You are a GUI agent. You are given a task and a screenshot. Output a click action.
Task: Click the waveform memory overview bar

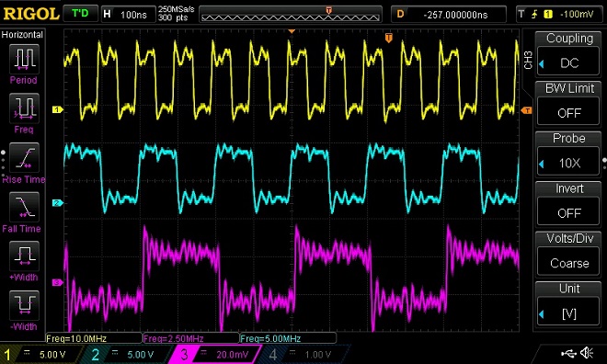(x=291, y=15)
